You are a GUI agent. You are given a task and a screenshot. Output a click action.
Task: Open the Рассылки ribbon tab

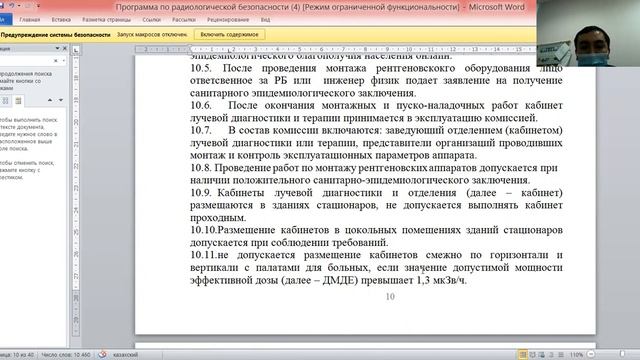pos(184,20)
